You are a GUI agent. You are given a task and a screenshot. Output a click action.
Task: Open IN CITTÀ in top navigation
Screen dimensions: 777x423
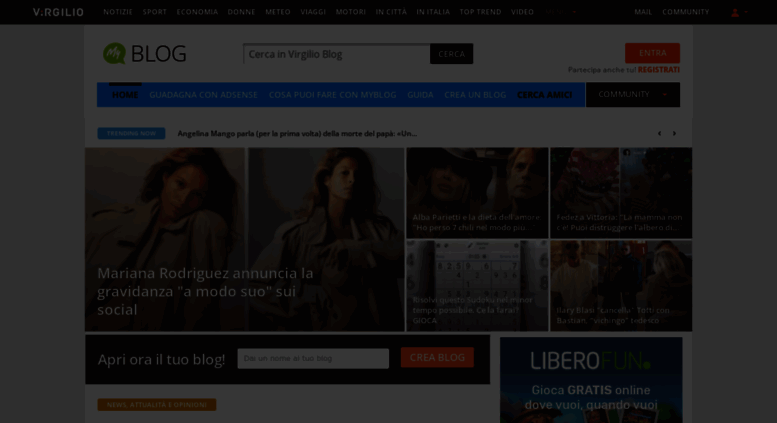[391, 12]
